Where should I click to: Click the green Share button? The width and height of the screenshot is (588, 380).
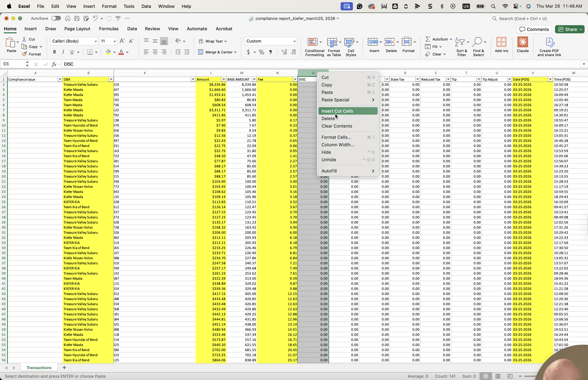tap(569, 29)
